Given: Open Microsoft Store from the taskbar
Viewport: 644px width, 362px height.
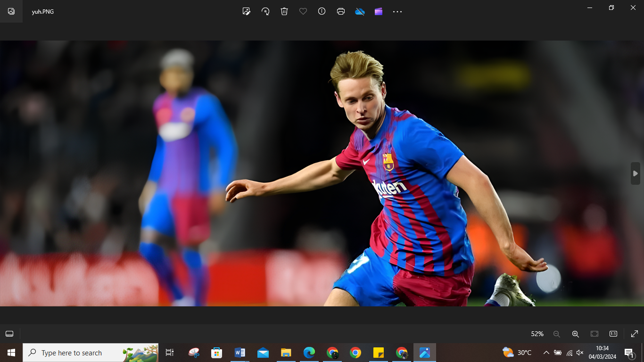Looking at the screenshot, I should pos(217,353).
